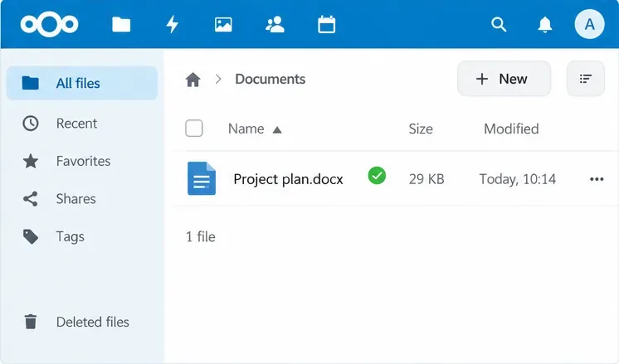Click the Today, 10:14 modified time
Image resolution: width=619 pixels, height=364 pixels.
tap(518, 179)
